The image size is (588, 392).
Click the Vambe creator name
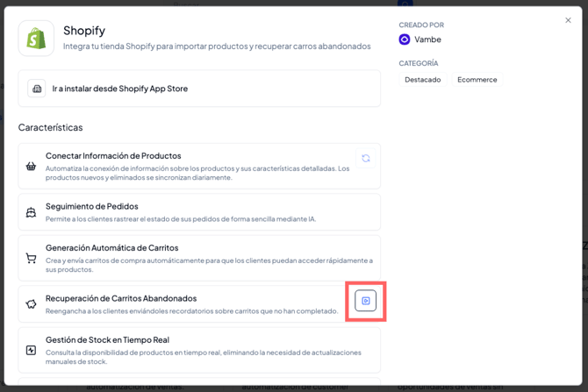coord(427,39)
